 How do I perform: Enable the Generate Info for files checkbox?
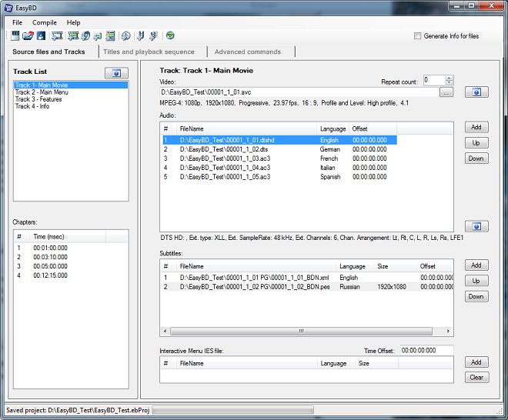tap(418, 36)
